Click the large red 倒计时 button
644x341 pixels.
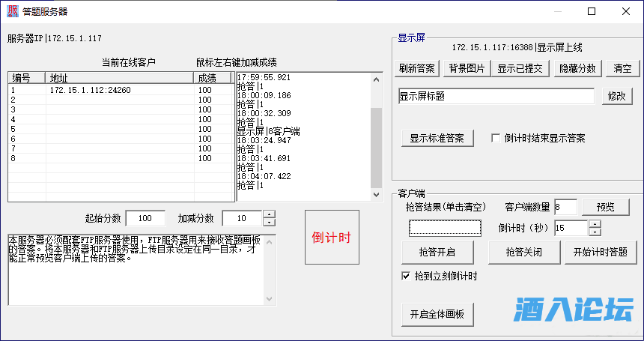pos(332,238)
